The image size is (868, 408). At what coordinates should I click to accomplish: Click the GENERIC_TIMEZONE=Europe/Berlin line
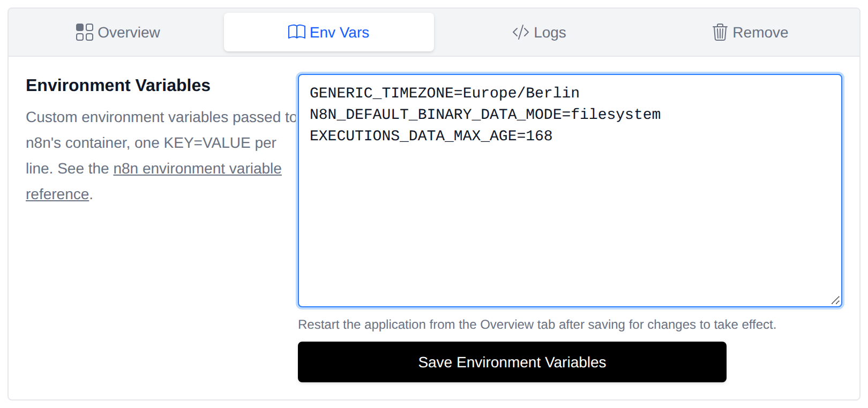point(444,93)
